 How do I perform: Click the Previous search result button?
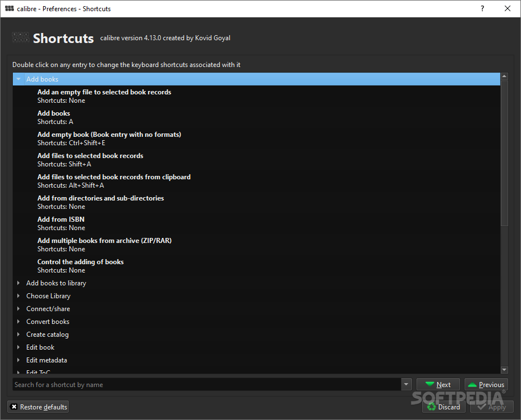486,384
